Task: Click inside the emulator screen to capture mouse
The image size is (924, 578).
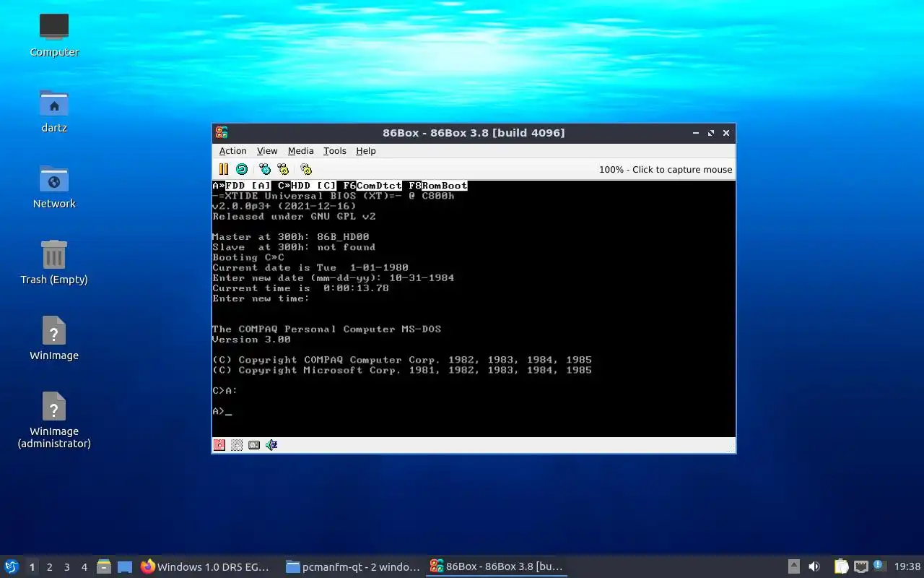Action: 474,309
